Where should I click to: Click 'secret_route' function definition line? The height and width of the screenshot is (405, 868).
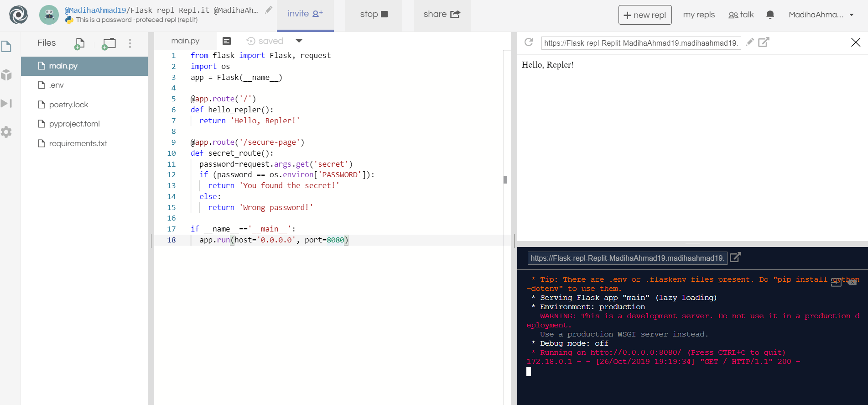232,153
